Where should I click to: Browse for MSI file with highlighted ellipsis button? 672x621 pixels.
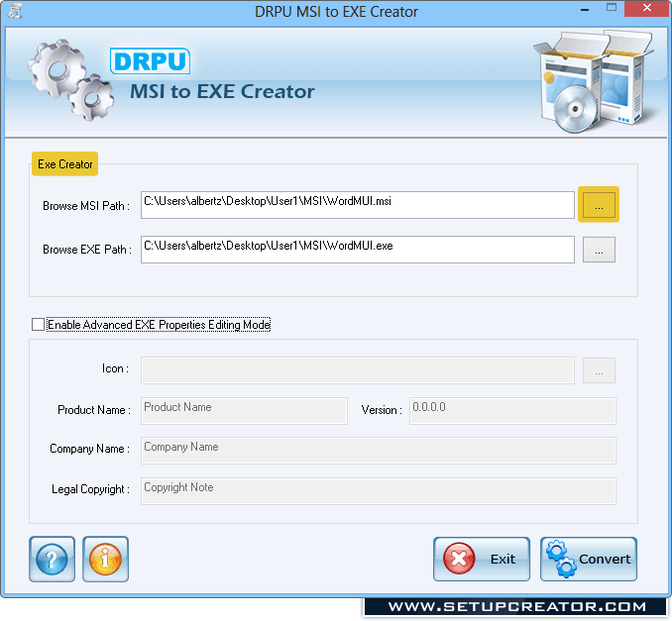tap(599, 205)
